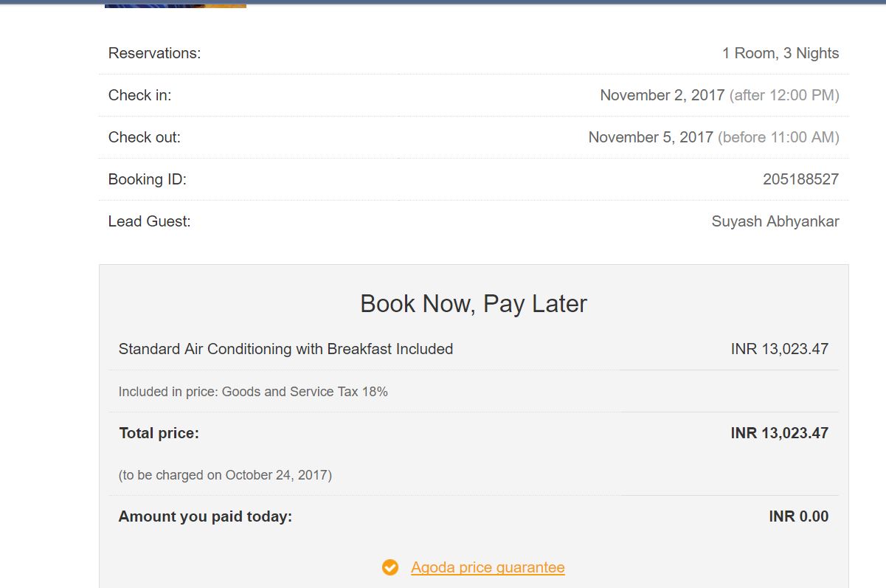
Task: Click the check-out date November 5, 2017
Action: [x=650, y=137]
